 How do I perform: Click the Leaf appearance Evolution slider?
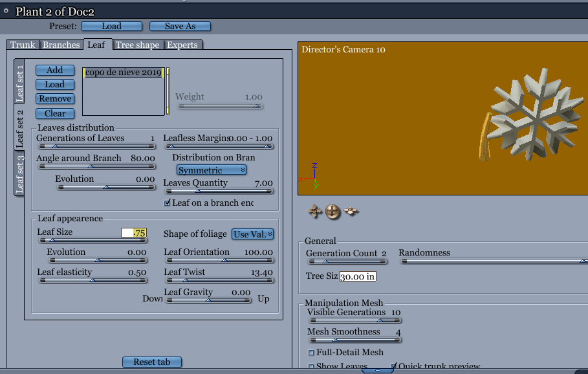[98, 260]
